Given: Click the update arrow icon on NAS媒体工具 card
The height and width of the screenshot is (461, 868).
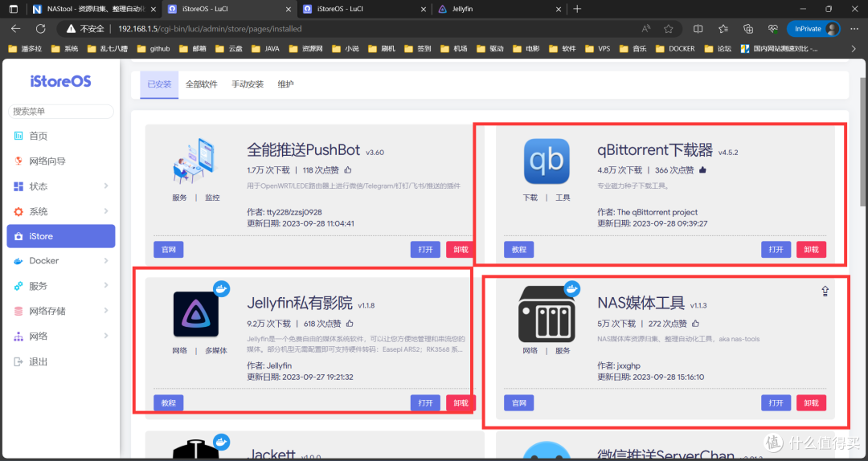Looking at the screenshot, I should [825, 291].
